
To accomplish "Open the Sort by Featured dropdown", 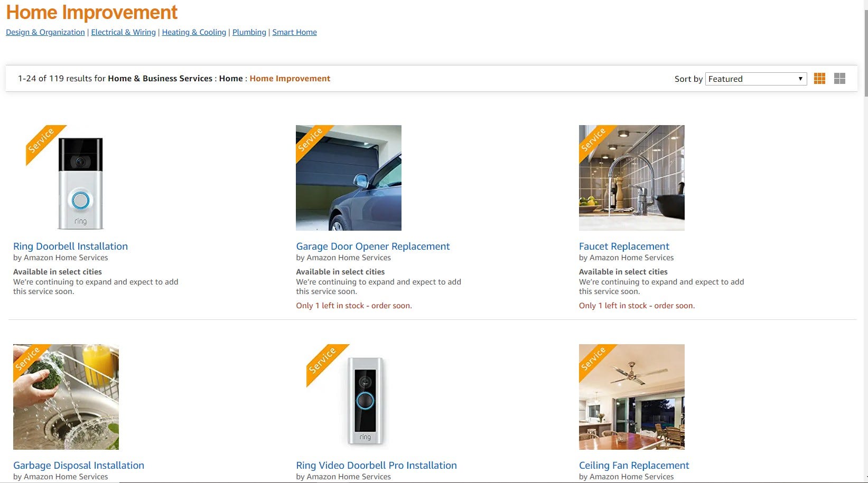I will pos(756,79).
